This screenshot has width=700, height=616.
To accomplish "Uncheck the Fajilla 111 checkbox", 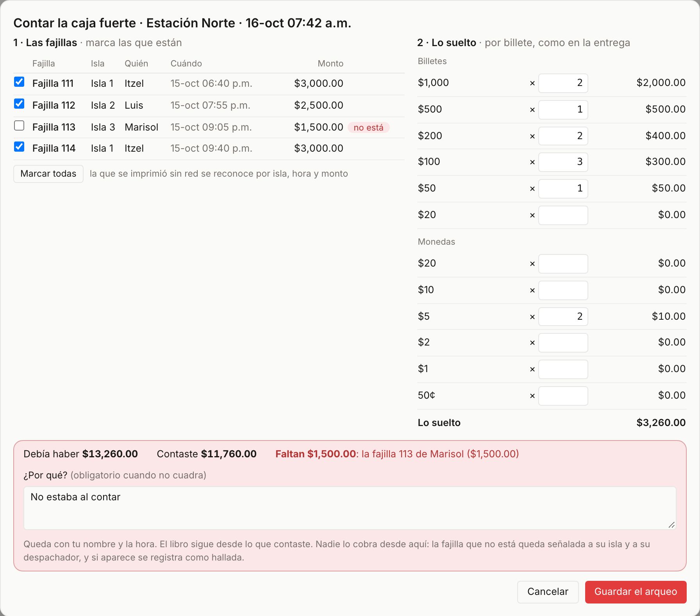I will tap(19, 82).
